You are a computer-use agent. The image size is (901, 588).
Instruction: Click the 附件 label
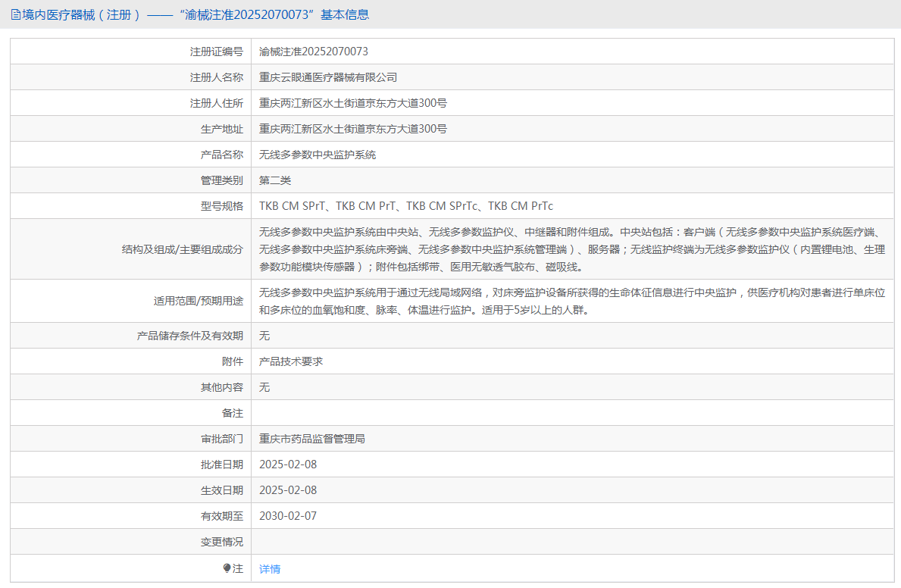coord(233,361)
